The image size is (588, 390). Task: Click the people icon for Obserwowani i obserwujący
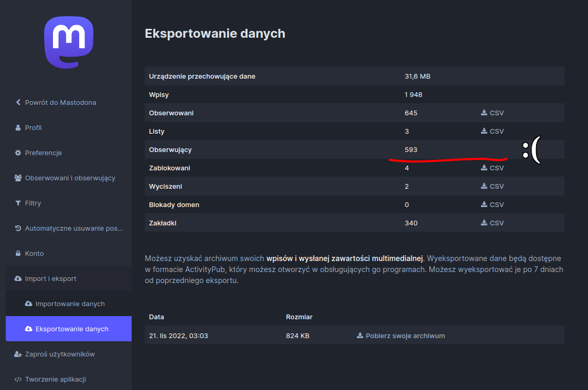tap(18, 178)
